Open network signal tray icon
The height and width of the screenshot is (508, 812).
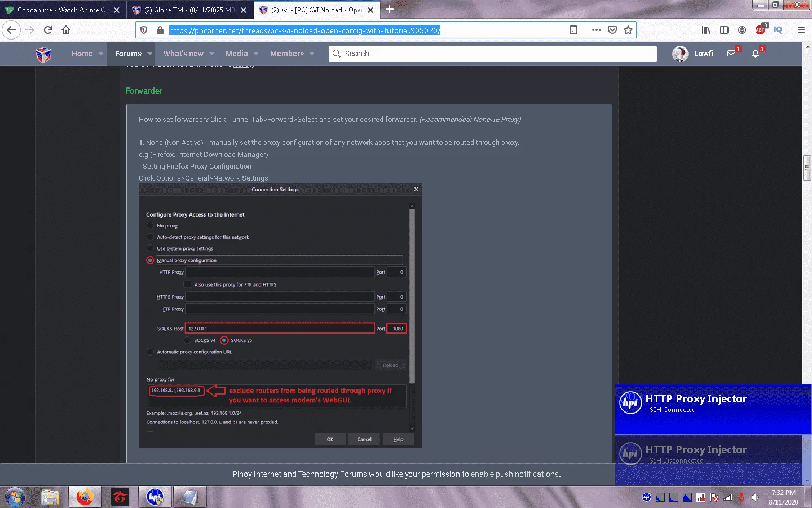coord(728,497)
